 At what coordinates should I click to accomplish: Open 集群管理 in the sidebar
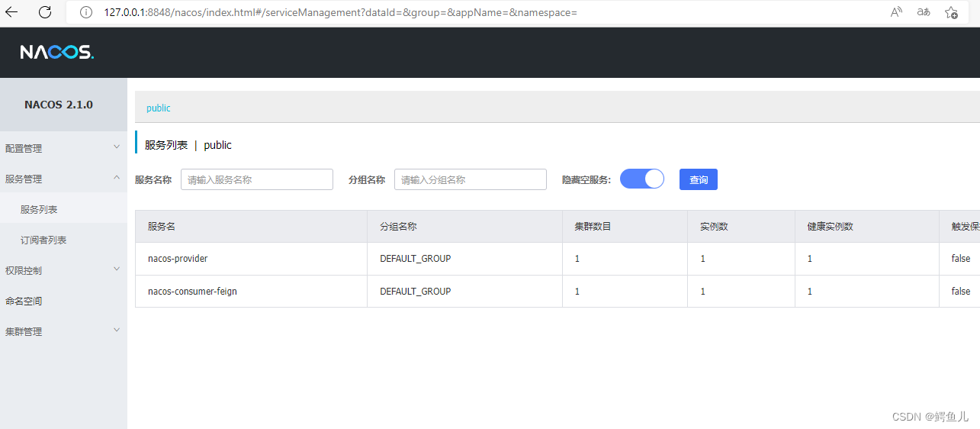pyautogui.click(x=24, y=331)
